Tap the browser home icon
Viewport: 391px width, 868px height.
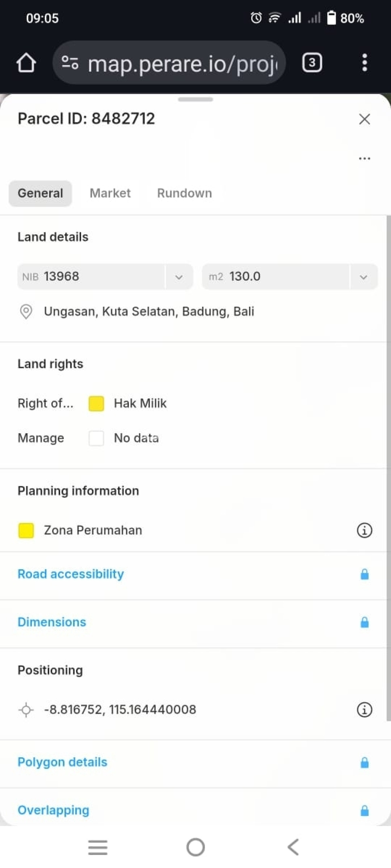(x=26, y=63)
